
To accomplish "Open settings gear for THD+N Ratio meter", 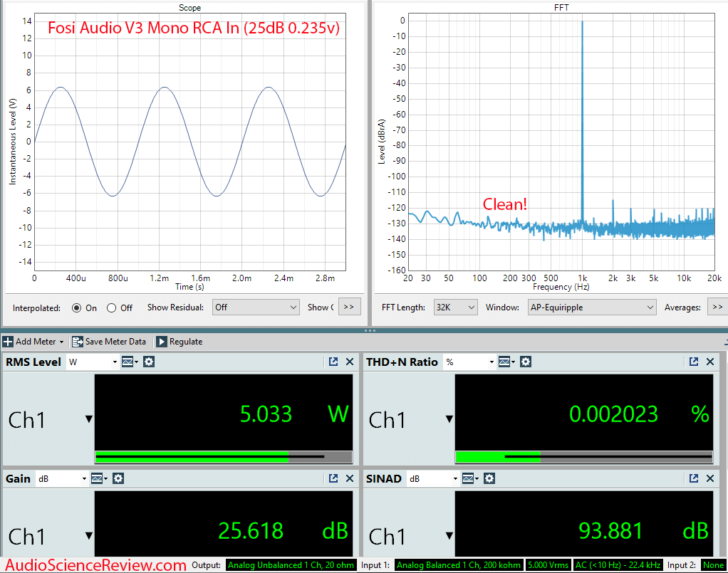I will [x=526, y=362].
